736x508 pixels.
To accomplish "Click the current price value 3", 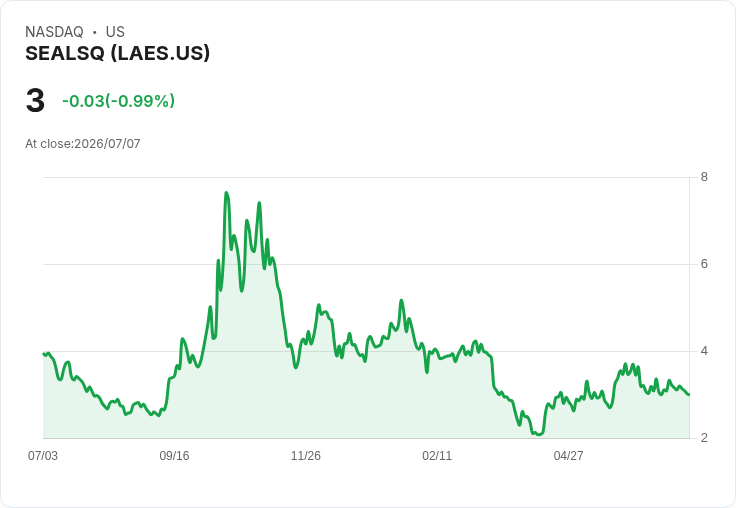I will pyautogui.click(x=35, y=101).
